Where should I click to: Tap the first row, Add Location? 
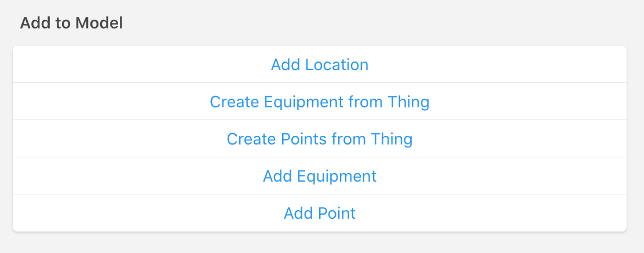(320, 64)
